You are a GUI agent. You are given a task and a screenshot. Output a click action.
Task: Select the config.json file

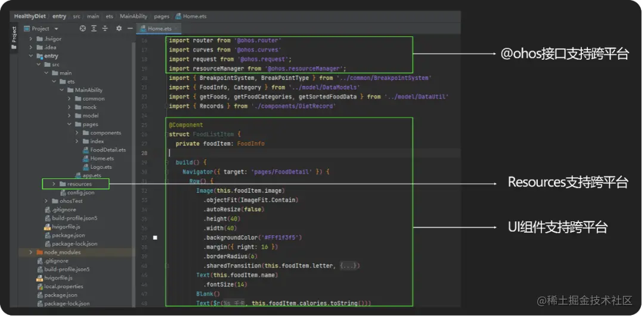[x=81, y=193]
